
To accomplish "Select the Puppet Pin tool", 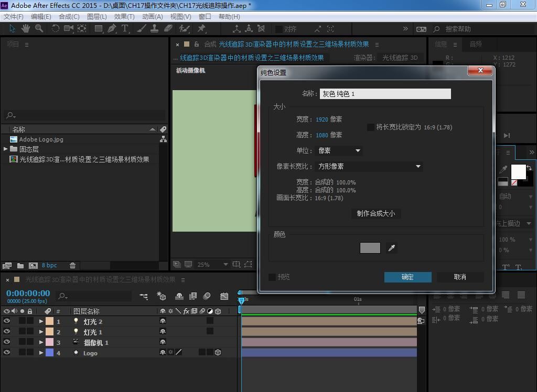I will [x=201, y=29].
